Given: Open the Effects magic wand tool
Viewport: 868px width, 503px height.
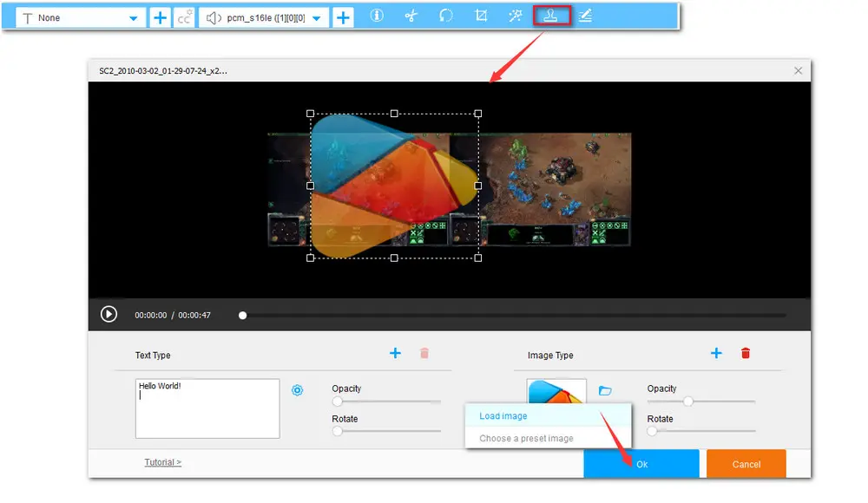Looking at the screenshot, I should tap(516, 16).
